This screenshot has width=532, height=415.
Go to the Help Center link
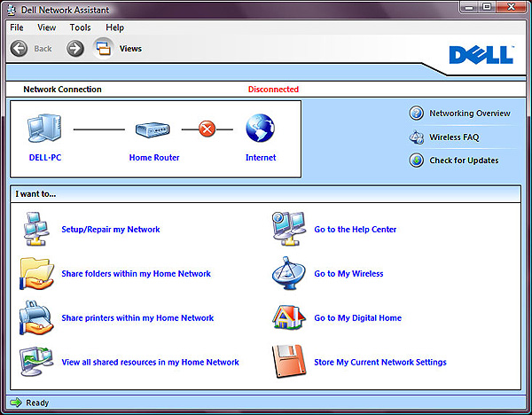click(356, 230)
